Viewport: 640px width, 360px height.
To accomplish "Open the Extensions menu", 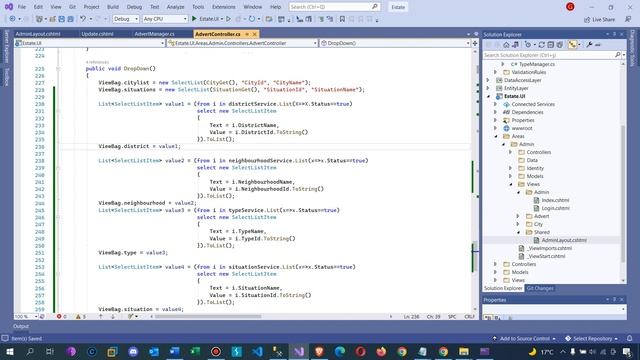I will [224, 7].
